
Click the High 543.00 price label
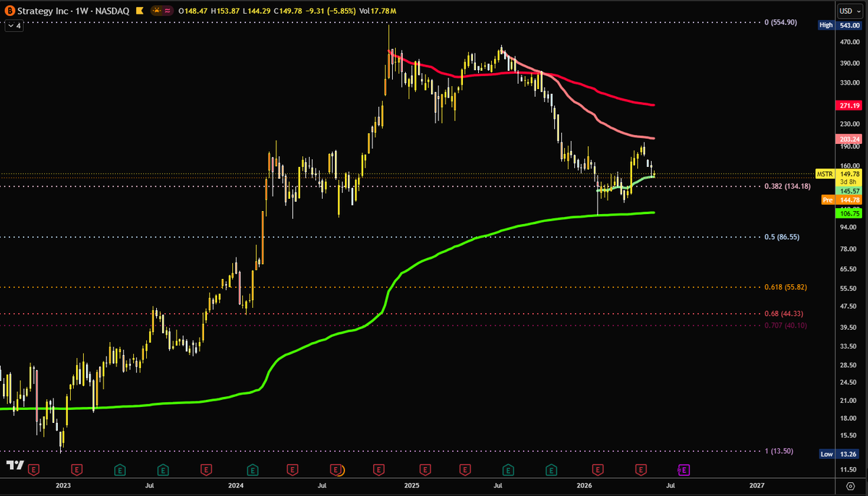pyautogui.click(x=840, y=25)
